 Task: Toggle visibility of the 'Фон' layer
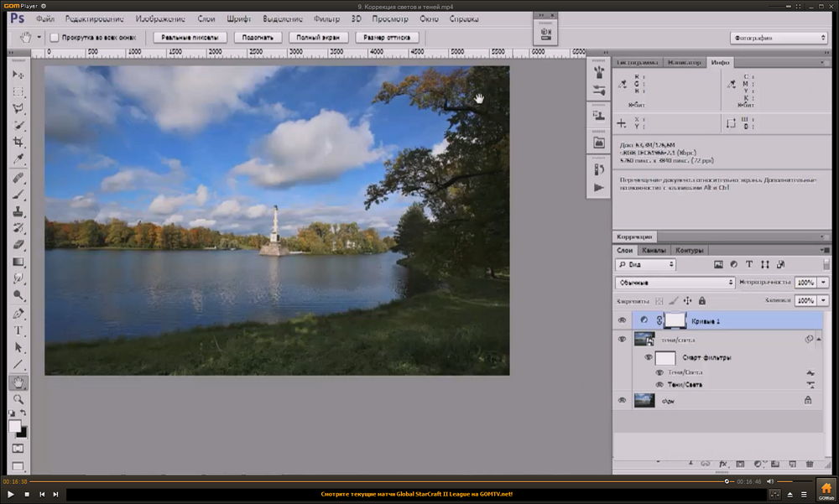coord(623,401)
